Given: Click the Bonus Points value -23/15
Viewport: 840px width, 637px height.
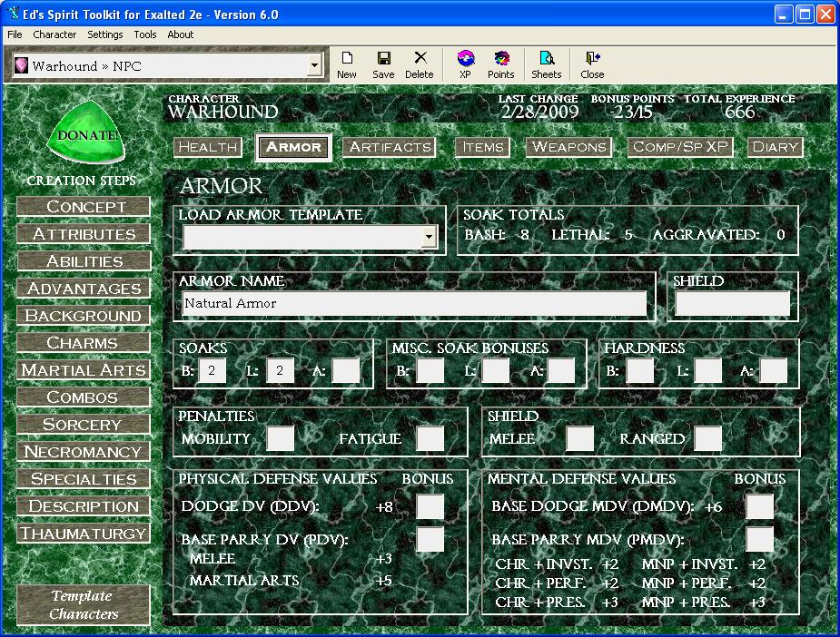Looking at the screenshot, I should coord(631,112).
